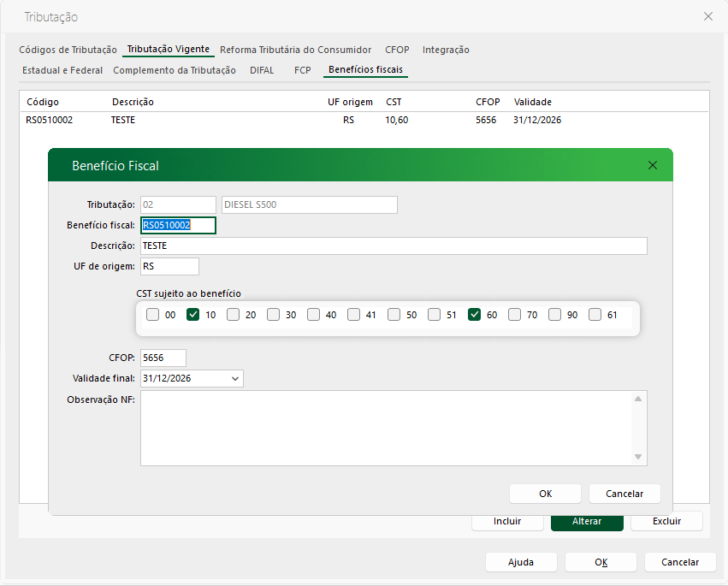The image size is (728, 586).
Task: Close the Benefício Fiscal dialog
Action: (x=653, y=165)
